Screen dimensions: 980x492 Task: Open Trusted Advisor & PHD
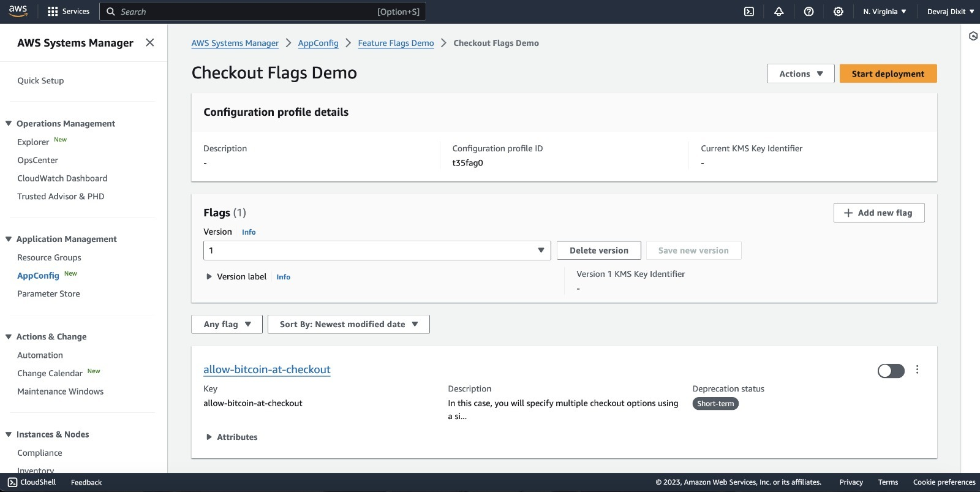(61, 196)
